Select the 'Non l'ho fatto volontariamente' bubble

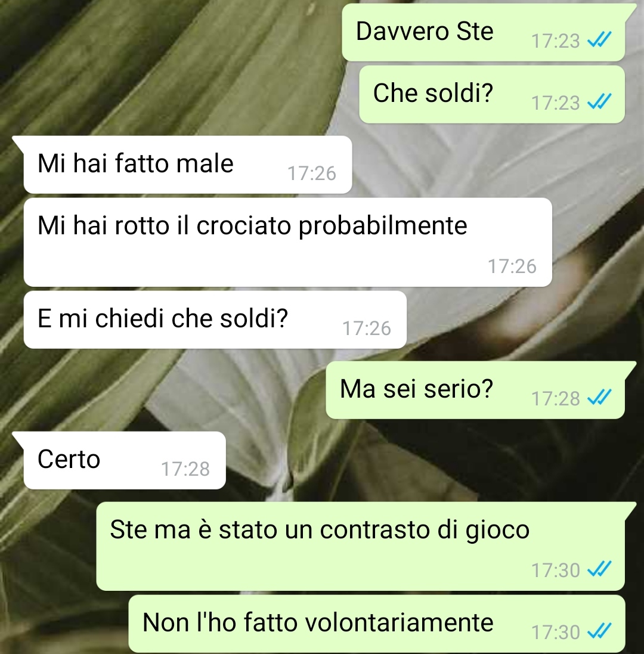pyautogui.click(x=377, y=624)
